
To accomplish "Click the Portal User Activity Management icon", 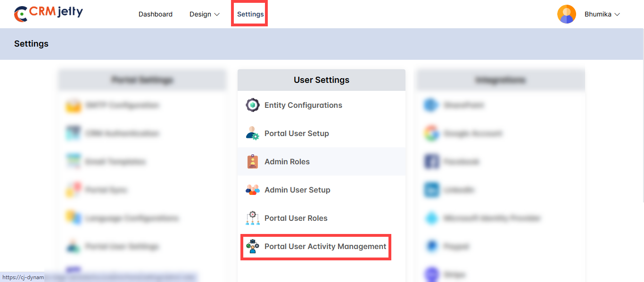I will pyautogui.click(x=253, y=246).
